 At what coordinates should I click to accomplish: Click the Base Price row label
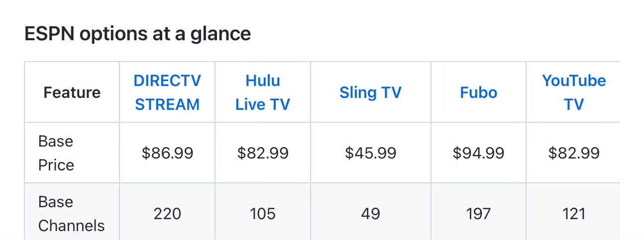point(56,153)
